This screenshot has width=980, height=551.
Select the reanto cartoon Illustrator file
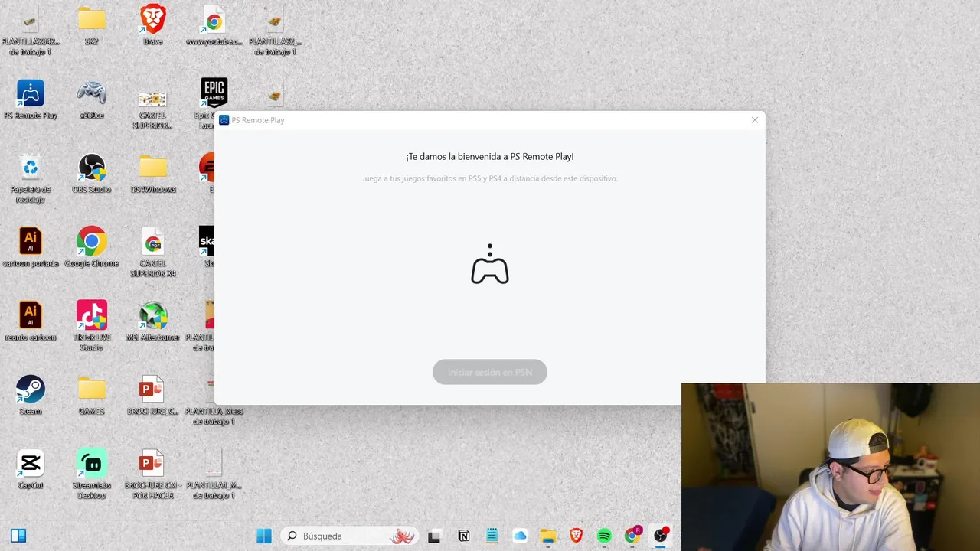coord(31,321)
